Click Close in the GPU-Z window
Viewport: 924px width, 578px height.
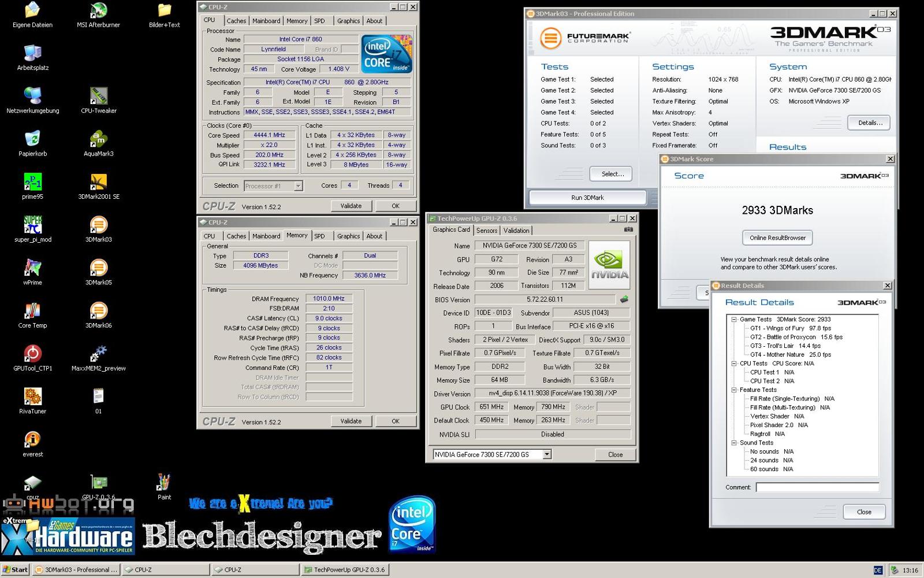click(616, 455)
